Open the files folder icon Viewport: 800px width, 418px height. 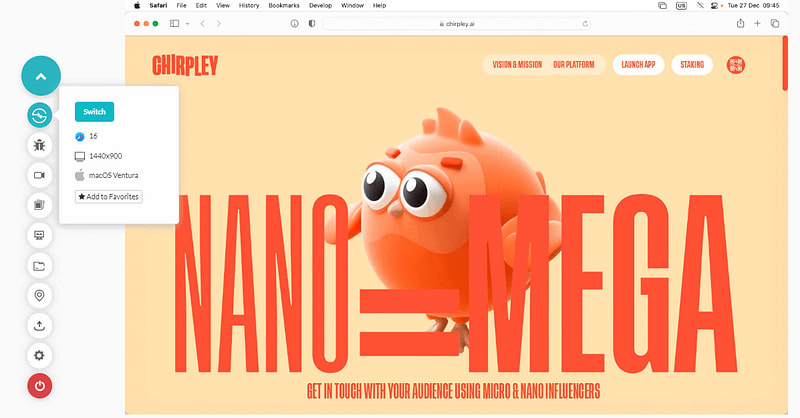click(39, 265)
